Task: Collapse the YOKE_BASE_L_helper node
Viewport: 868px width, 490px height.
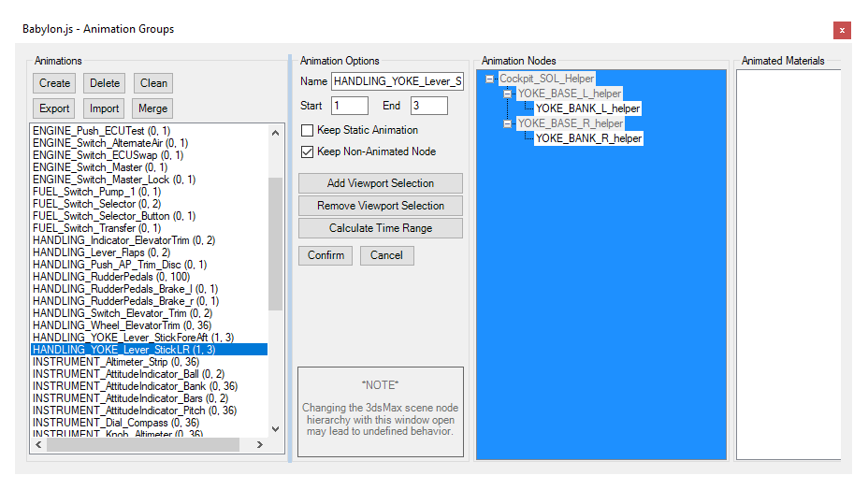Action: point(507,94)
